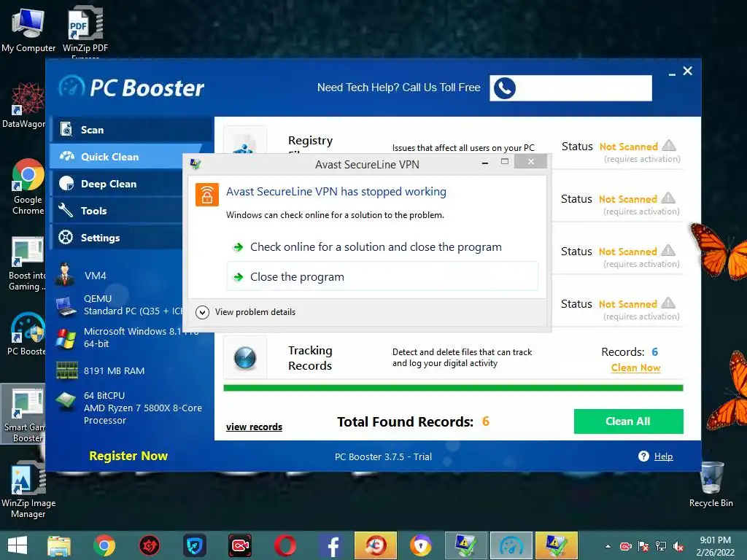The width and height of the screenshot is (747, 560).
Task: Switch to PC Booster taskbar button
Action: point(511,545)
